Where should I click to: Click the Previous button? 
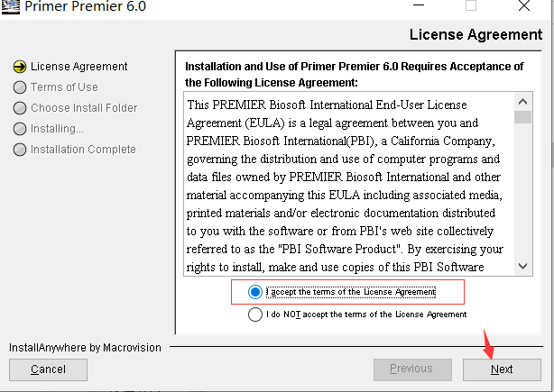(x=411, y=369)
